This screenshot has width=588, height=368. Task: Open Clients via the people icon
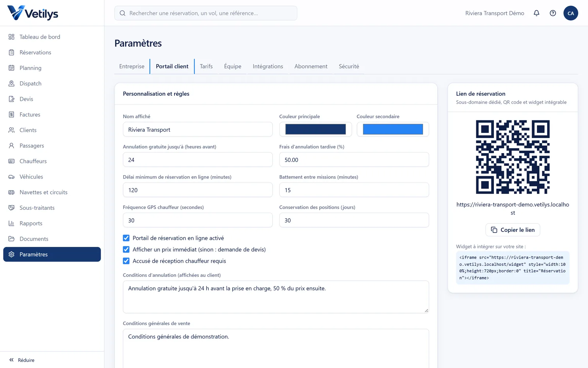[11, 130]
